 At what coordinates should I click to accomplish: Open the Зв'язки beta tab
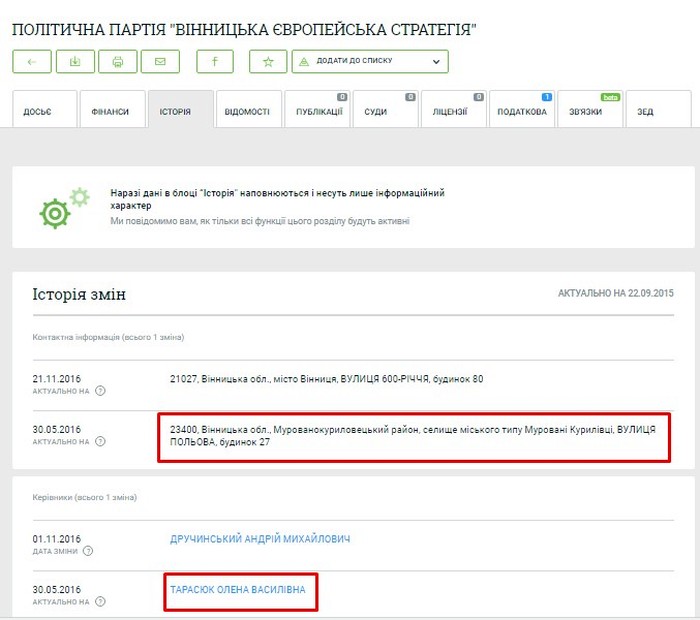pos(590,109)
